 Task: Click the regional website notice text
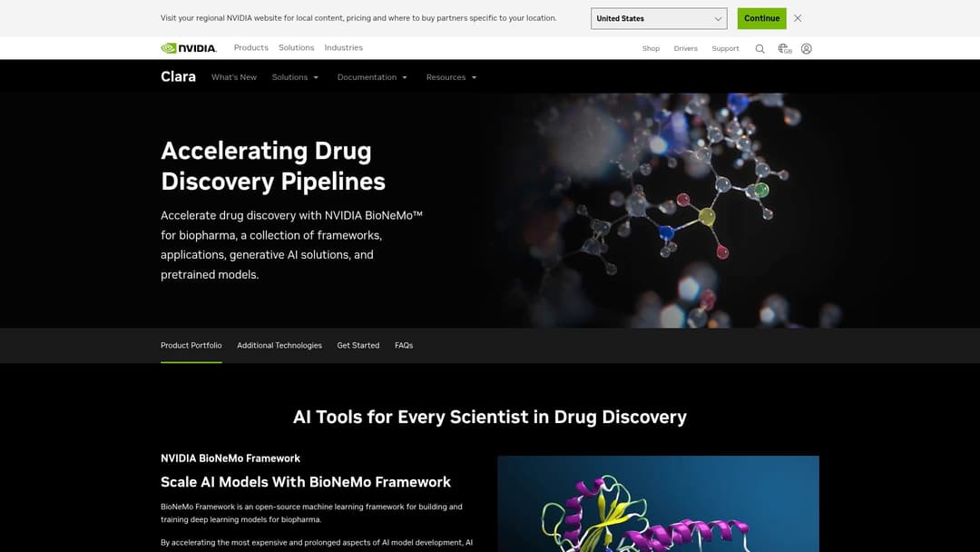358,18
